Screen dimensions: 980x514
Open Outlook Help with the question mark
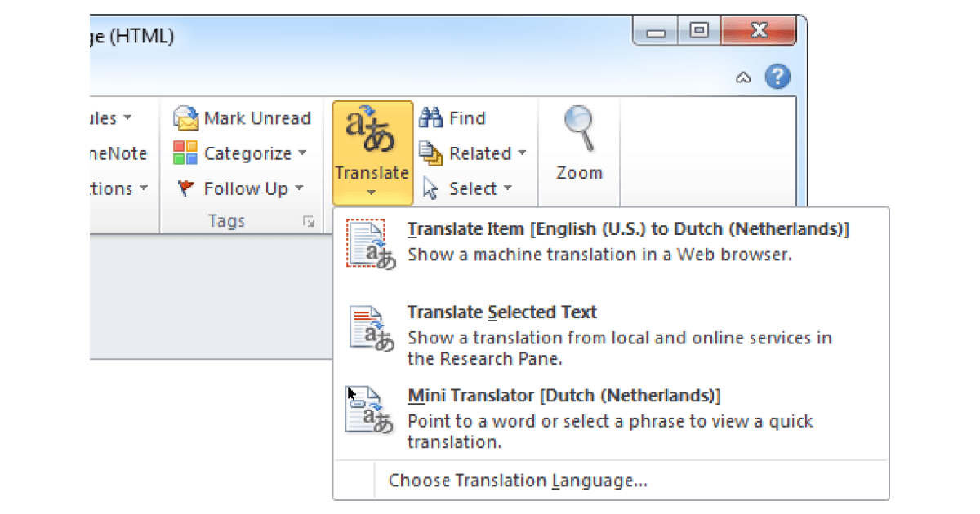pos(777,77)
